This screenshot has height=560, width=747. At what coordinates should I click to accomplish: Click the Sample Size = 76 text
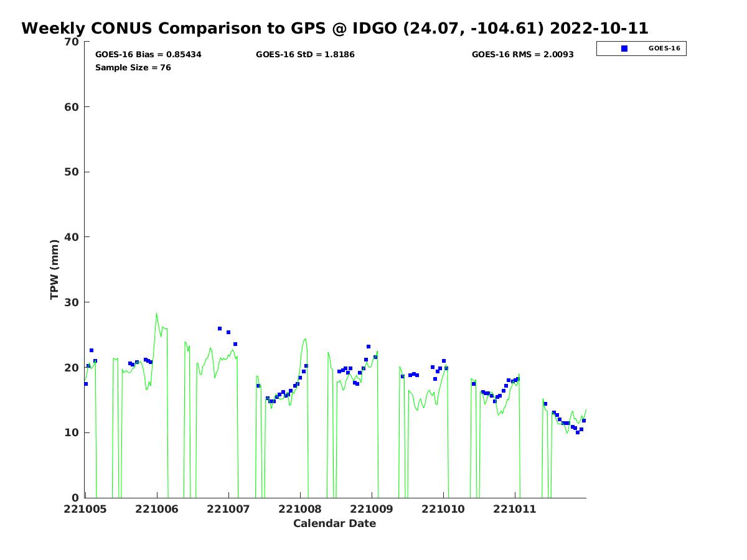click(x=133, y=67)
